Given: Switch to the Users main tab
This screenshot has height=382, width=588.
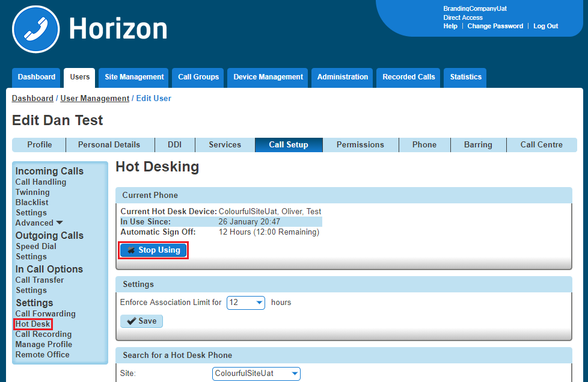Looking at the screenshot, I should 79,77.
